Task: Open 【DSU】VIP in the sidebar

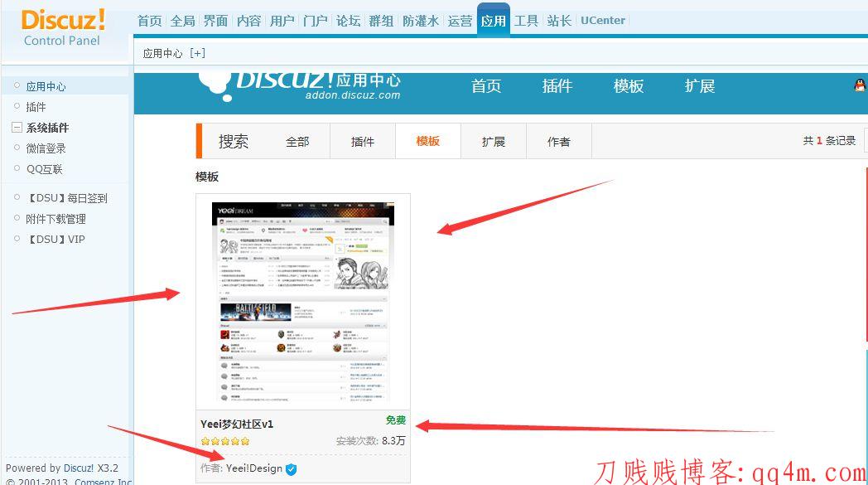Action: coord(55,240)
